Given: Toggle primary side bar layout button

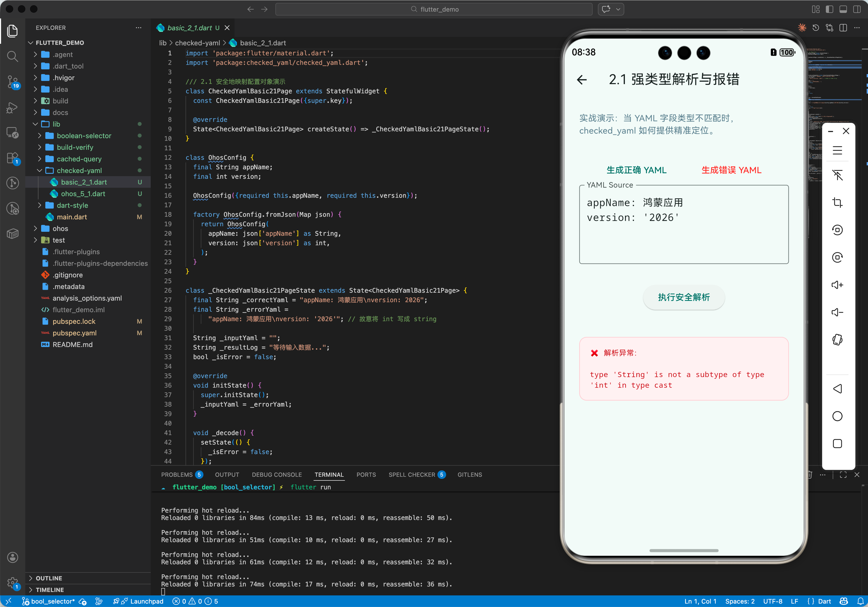Looking at the screenshot, I should (x=829, y=9).
